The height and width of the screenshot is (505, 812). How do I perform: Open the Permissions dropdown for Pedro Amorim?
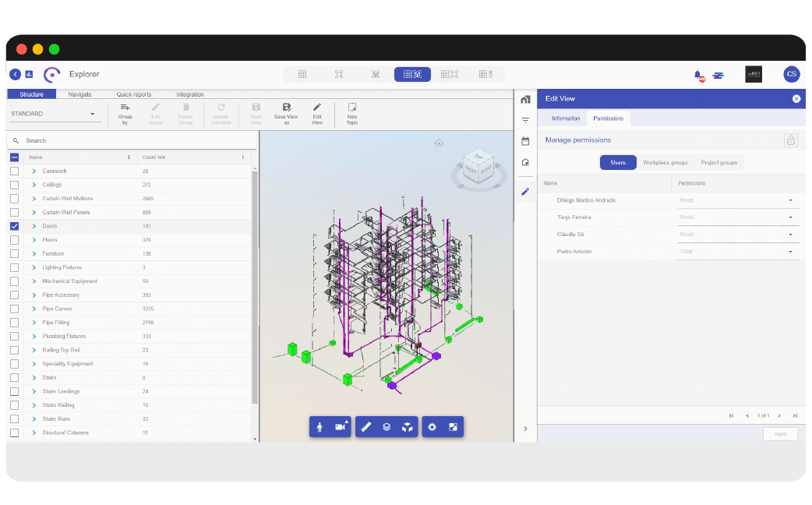tap(790, 251)
